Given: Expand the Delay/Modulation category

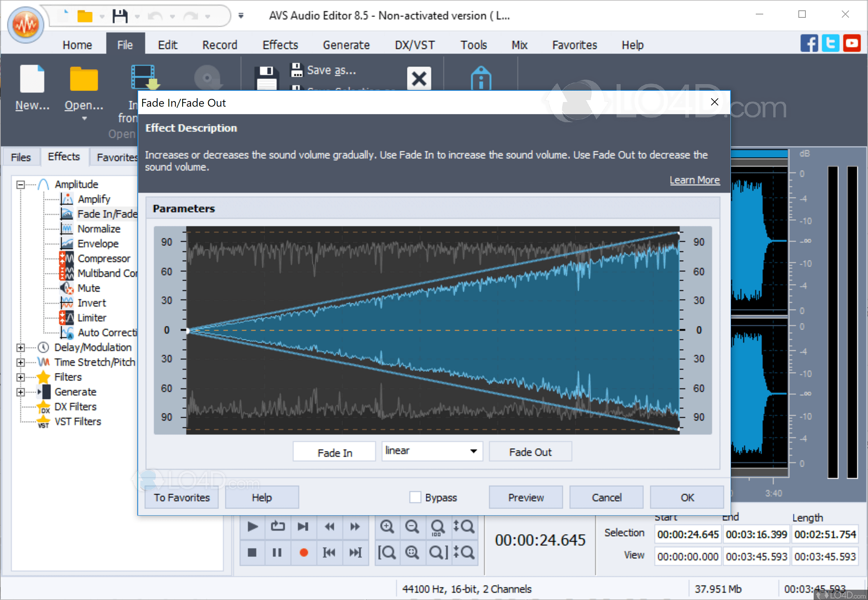Looking at the screenshot, I should tap(20, 347).
